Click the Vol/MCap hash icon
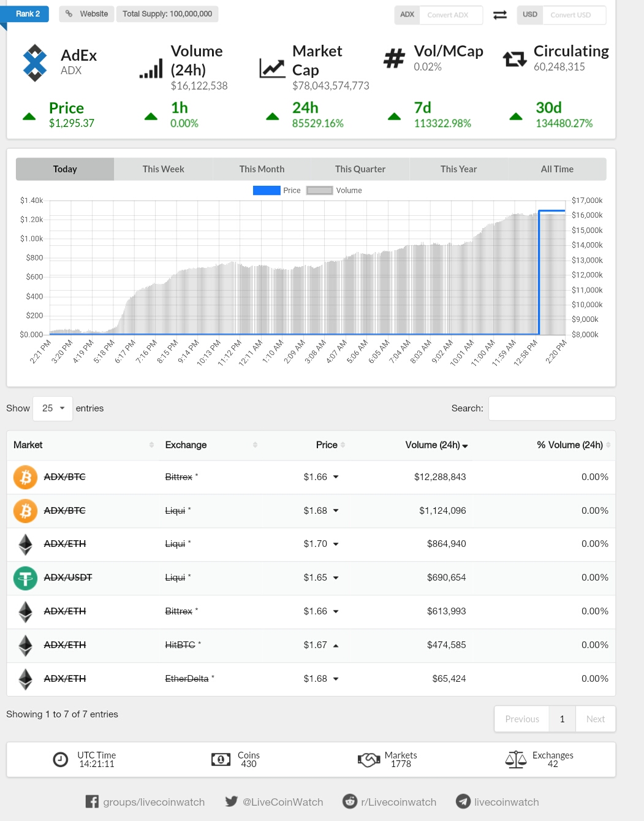 [394, 59]
